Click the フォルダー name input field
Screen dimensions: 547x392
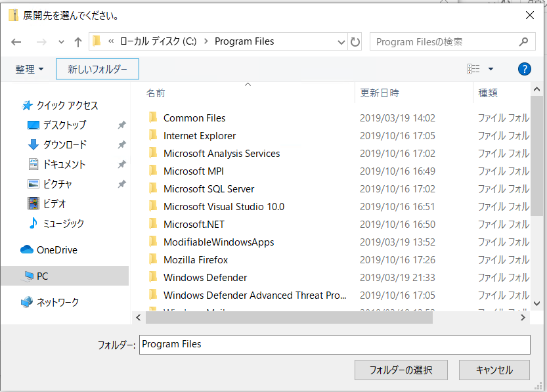point(334,345)
